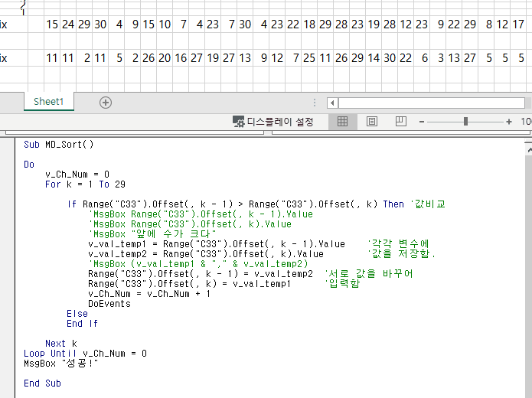The height and width of the screenshot is (398, 532).
Task: Select cell containing 18 in upper row
Action: [x=309, y=24]
